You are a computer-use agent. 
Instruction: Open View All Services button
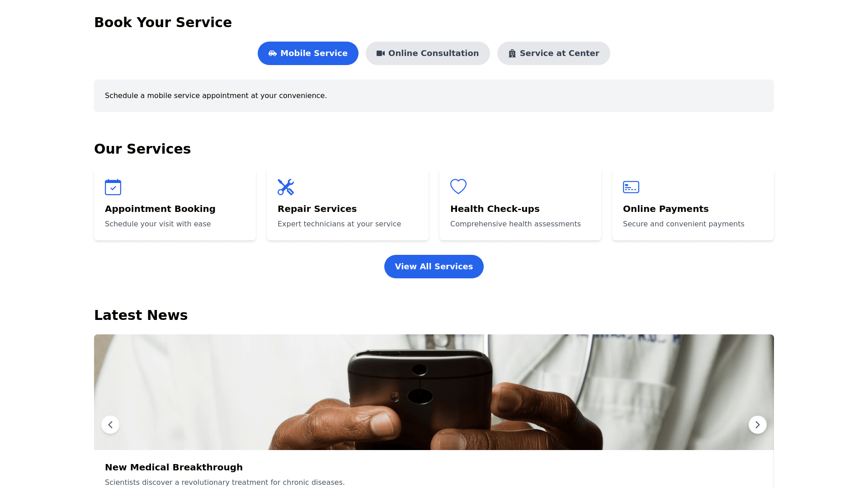click(434, 267)
